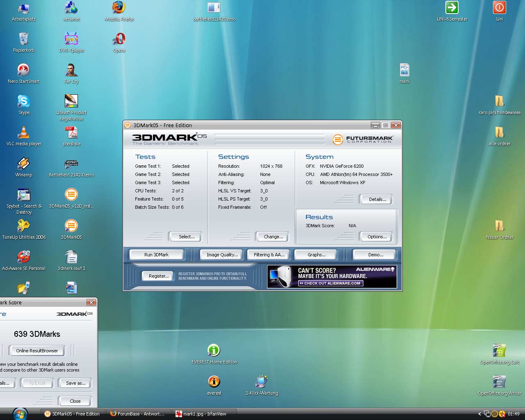Launch OpenOffice.org Calc shortcut
The image size is (525, 420).
click(x=500, y=354)
